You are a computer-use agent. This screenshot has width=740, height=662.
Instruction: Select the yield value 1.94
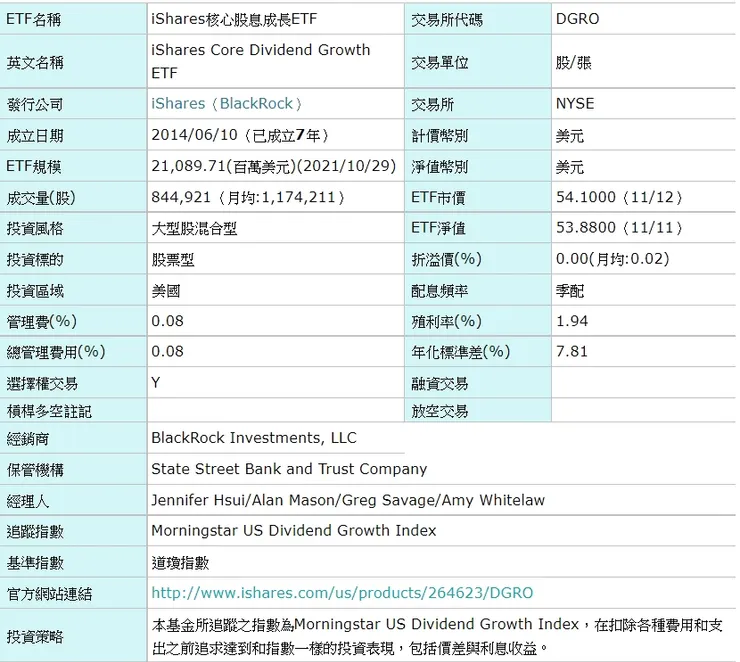[x=572, y=321]
